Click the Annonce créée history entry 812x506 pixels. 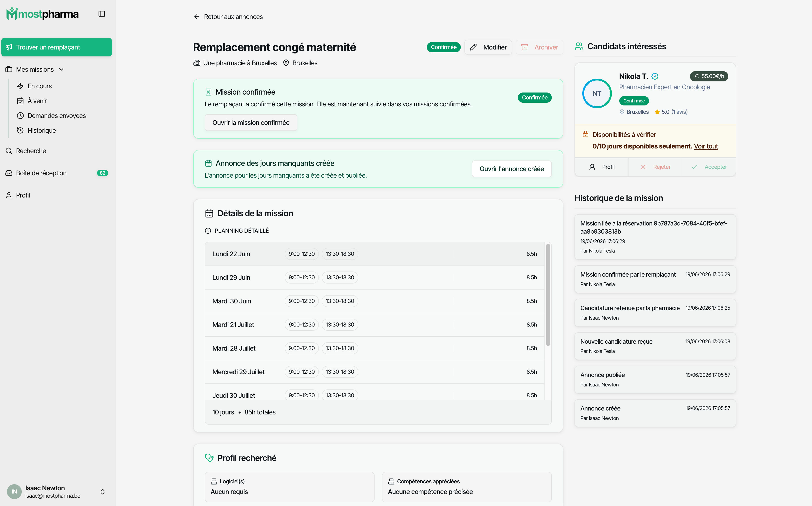(655, 413)
